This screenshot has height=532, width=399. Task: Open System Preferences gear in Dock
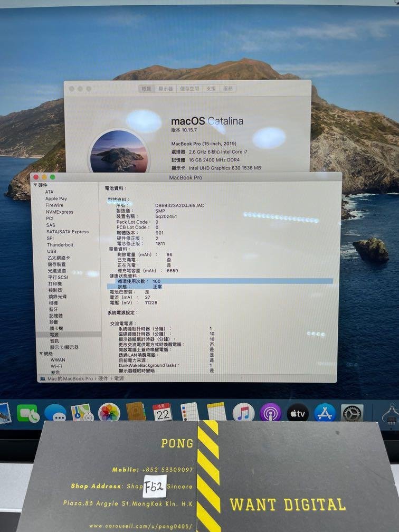[x=351, y=413]
